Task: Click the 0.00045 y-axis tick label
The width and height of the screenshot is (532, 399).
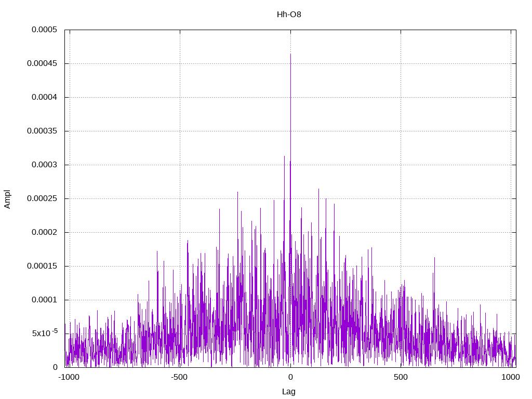Action: [x=43, y=63]
